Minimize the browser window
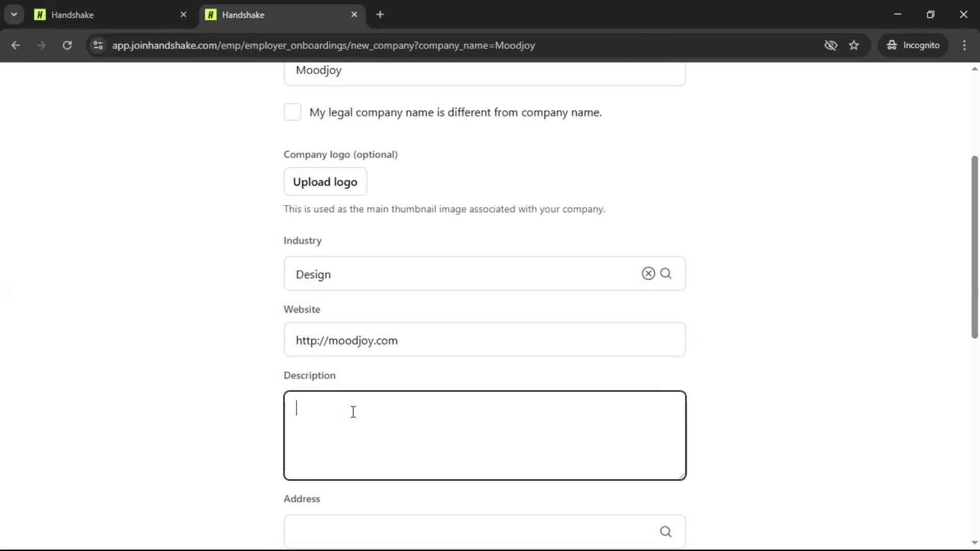980x551 pixels. click(897, 15)
